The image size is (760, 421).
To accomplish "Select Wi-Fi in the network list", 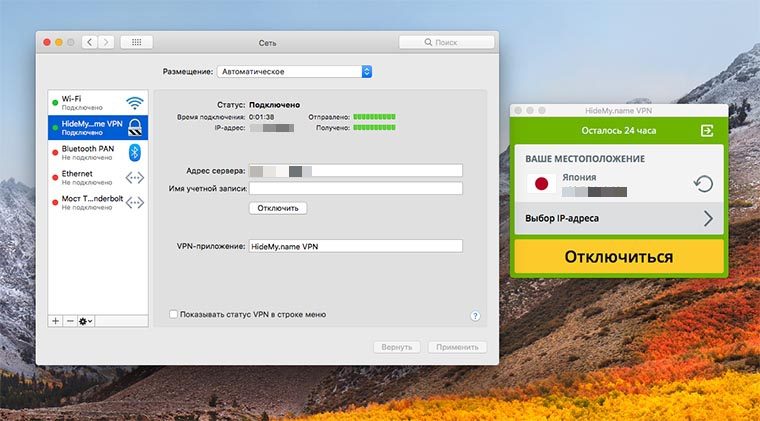I will (98, 102).
